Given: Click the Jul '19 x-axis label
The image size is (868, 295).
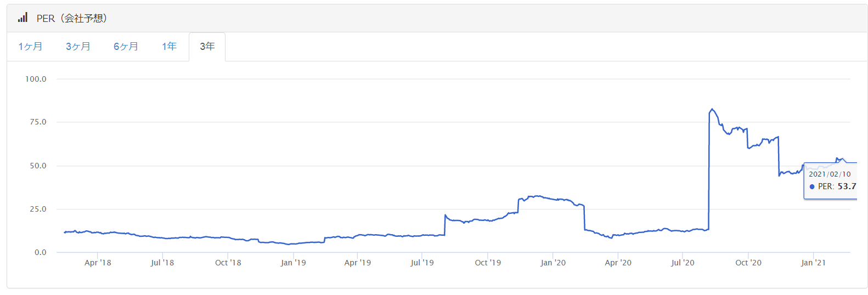Looking at the screenshot, I should click(422, 263).
